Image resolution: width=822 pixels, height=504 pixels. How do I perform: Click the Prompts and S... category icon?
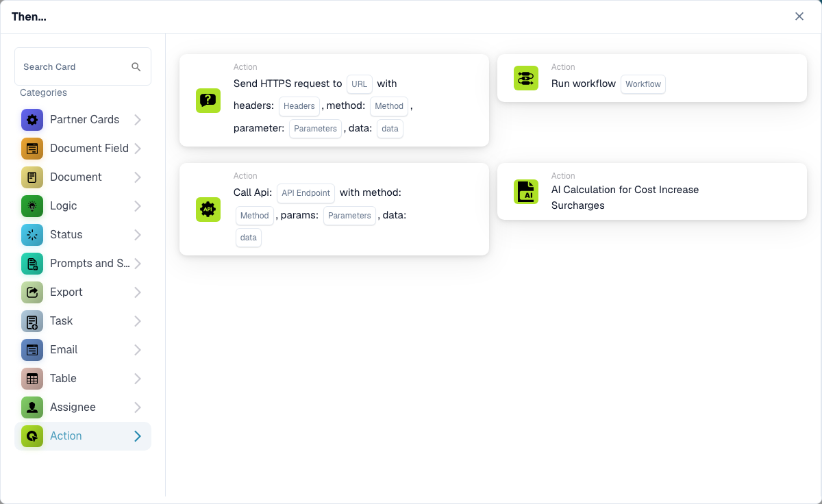click(32, 264)
